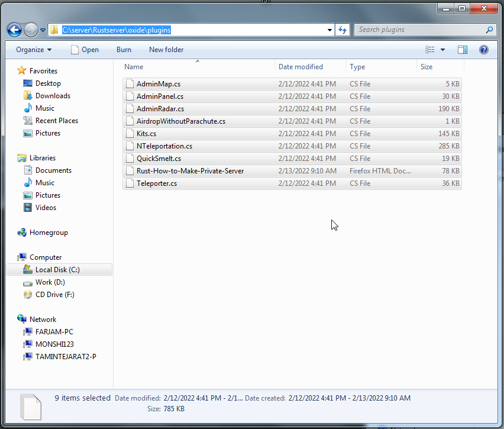Image resolution: width=504 pixels, height=429 pixels.
Task: Click in the Search plugins field
Action: coord(419,30)
